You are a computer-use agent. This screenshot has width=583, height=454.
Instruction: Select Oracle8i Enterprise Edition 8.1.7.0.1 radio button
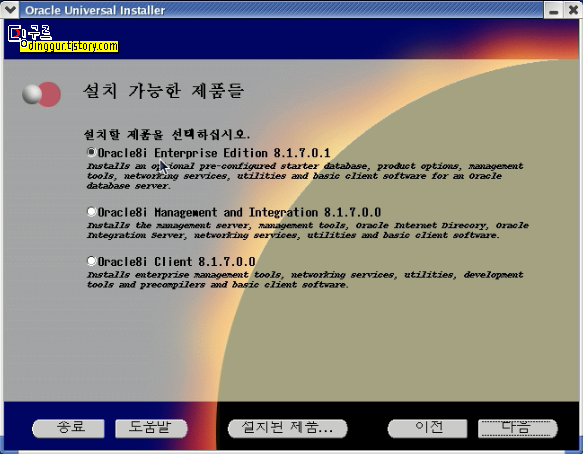tap(91, 152)
